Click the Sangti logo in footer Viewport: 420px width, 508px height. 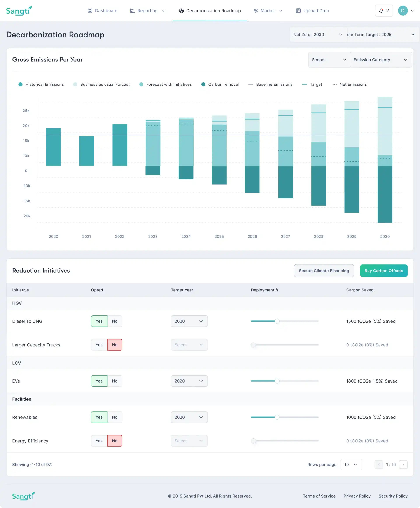23,496
